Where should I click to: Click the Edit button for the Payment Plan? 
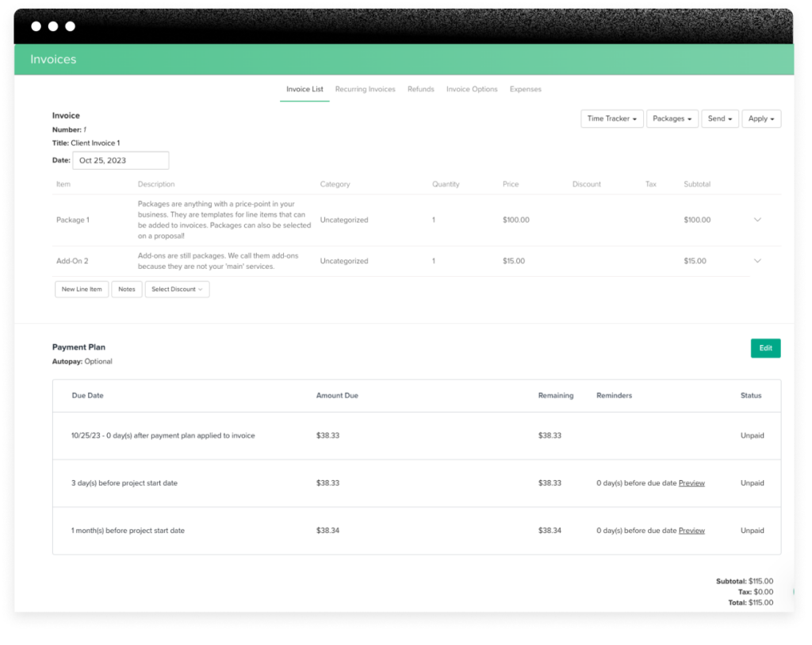pyautogui.click(x=764, y=347)
